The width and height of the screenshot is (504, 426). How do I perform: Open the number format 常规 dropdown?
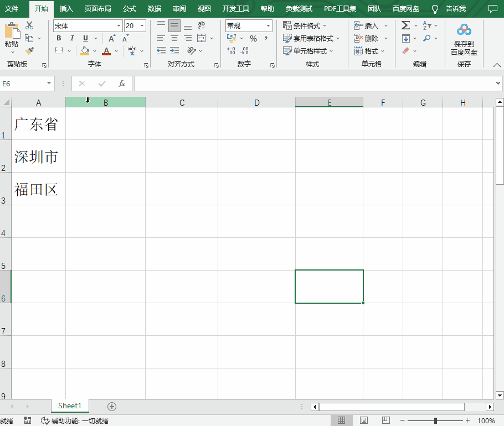click(x=268, y=25)
